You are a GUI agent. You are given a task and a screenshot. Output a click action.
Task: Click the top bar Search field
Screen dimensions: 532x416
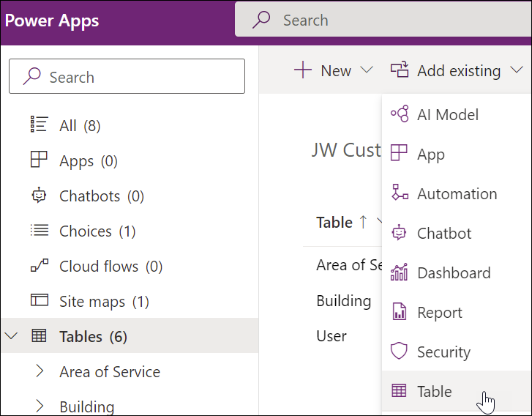point(383,19)
